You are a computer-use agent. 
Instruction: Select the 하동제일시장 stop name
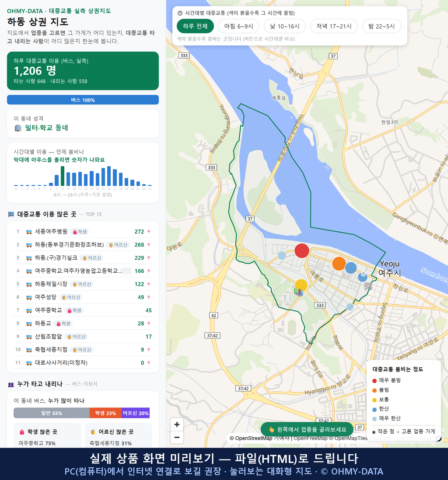point(51,284)
